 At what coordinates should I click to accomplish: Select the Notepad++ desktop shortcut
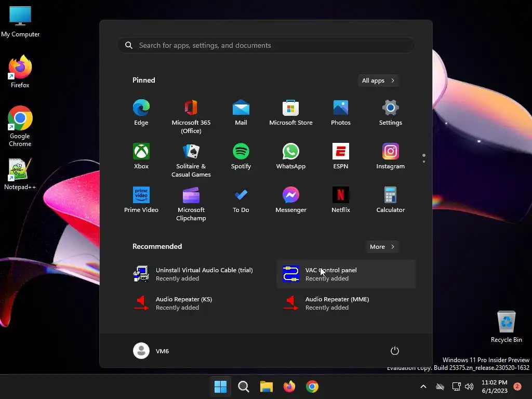[20, 175]
